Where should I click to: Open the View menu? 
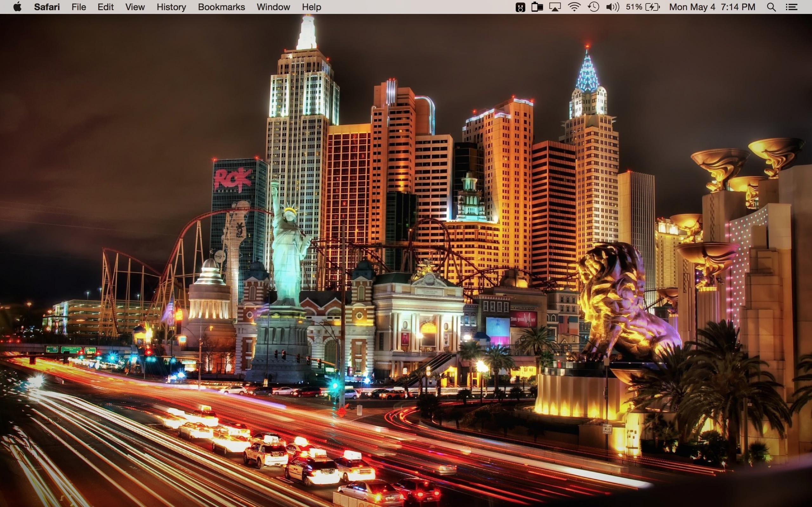click(135, 7)
